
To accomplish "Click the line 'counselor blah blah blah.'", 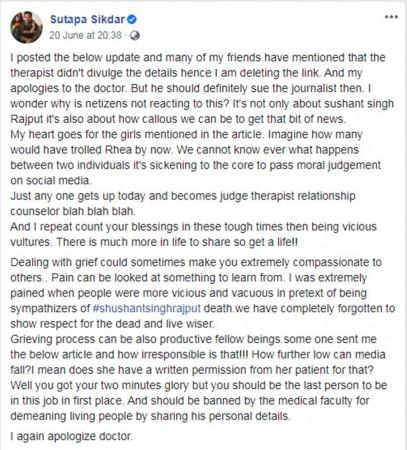I will point(73,211).
